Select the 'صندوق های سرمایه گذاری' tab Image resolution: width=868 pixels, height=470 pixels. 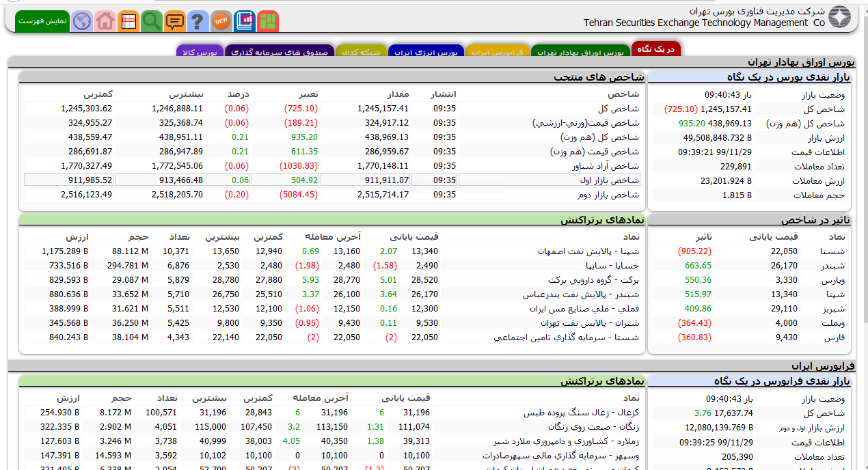click(x=279, y=52)
